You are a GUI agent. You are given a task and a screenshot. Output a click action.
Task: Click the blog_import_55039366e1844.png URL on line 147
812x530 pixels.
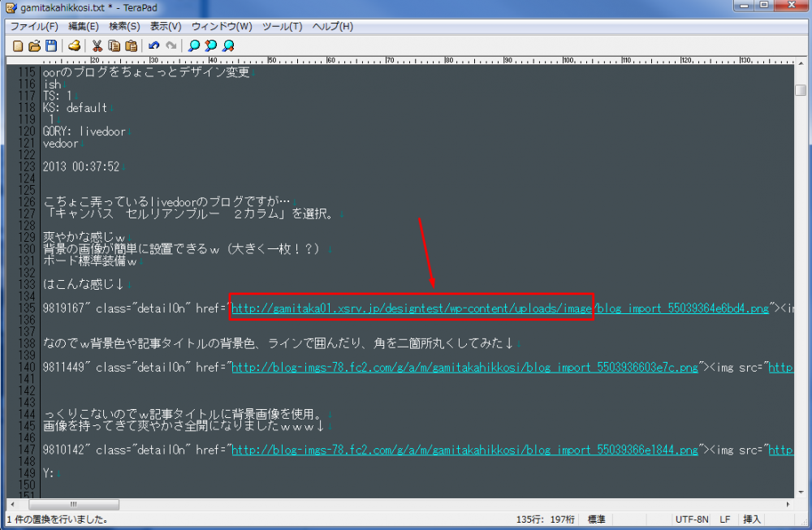point(464,450)
